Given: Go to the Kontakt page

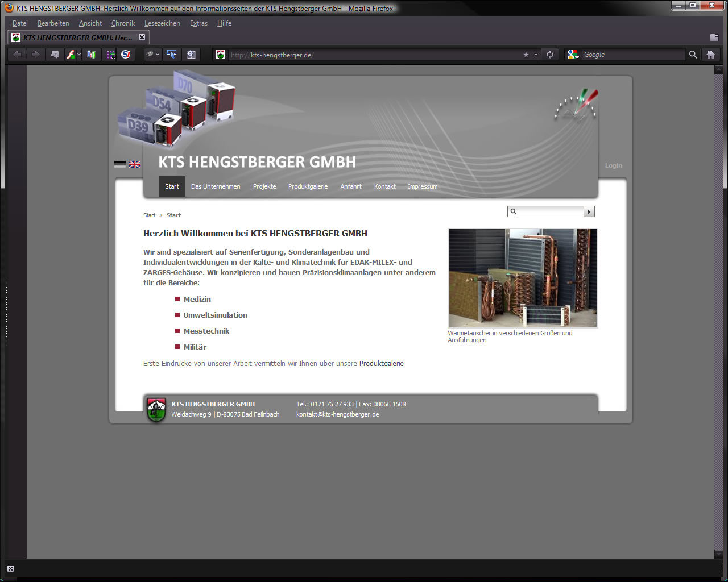Looking at the screenshot, I should click(x=384, y=186).
